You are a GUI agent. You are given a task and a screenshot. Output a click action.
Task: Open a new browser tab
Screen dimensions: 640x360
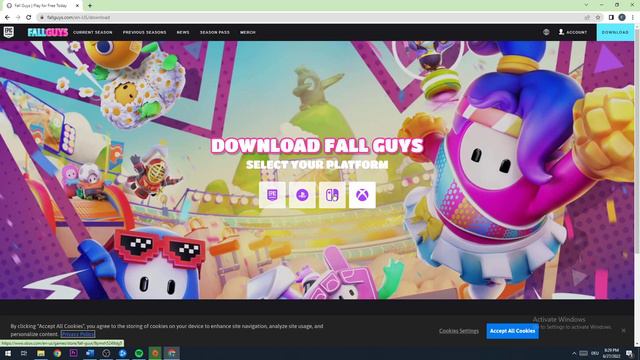point(90,6)
